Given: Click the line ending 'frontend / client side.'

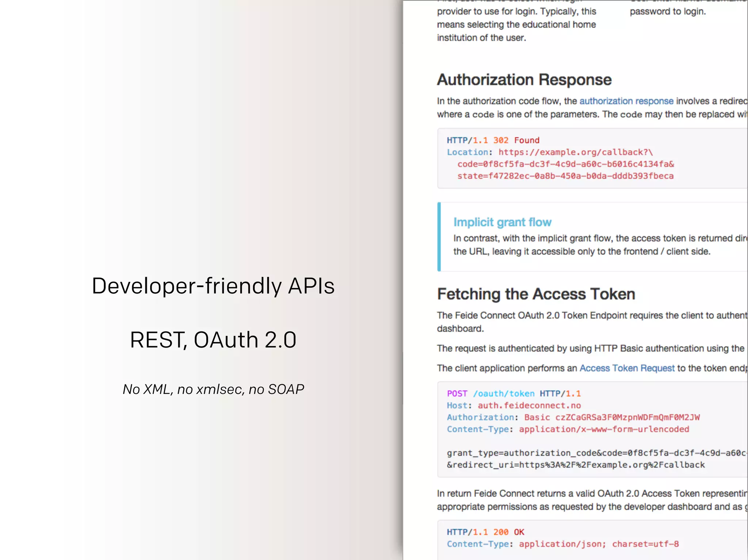Looking at the screenshot, I should pos(582,252).
